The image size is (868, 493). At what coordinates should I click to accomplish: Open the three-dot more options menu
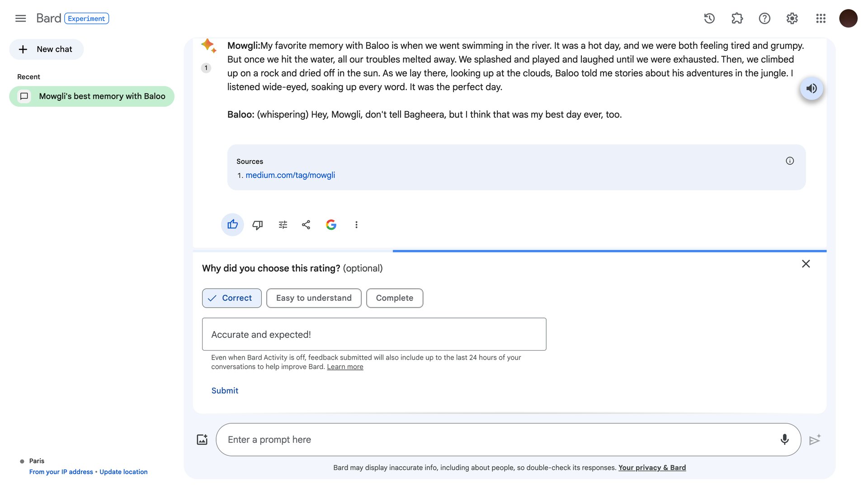(356, 225)
